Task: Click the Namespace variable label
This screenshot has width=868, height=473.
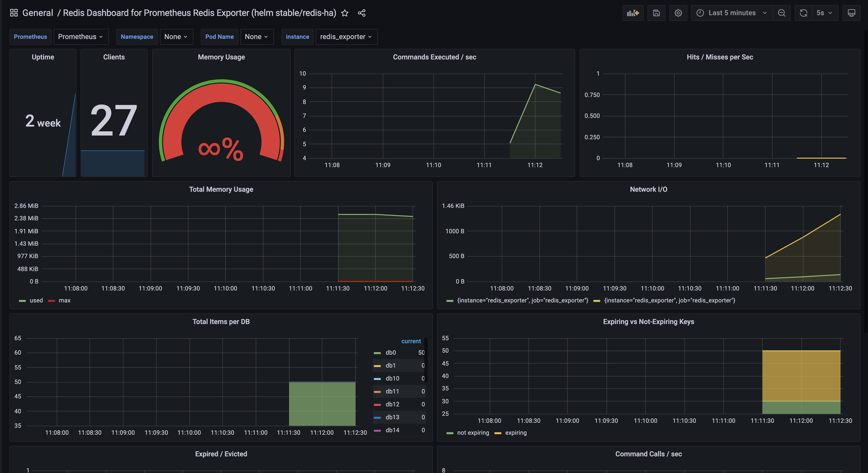Action: point(137,37)
